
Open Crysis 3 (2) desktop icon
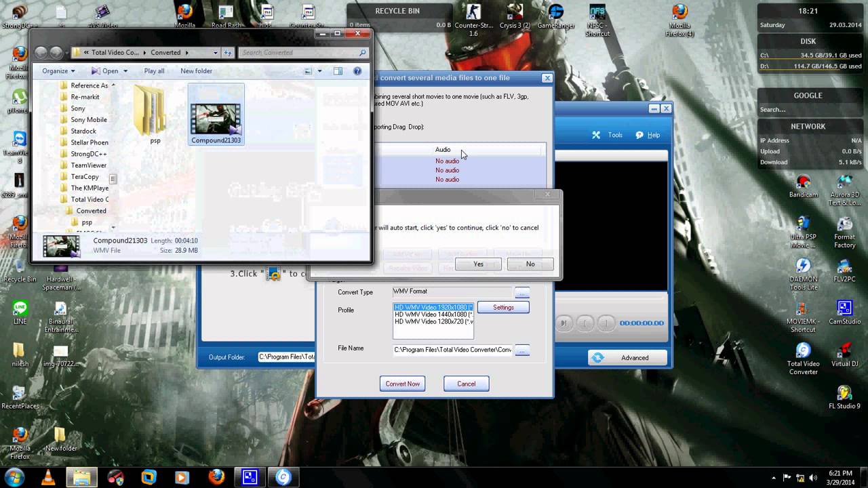point(515,18)
